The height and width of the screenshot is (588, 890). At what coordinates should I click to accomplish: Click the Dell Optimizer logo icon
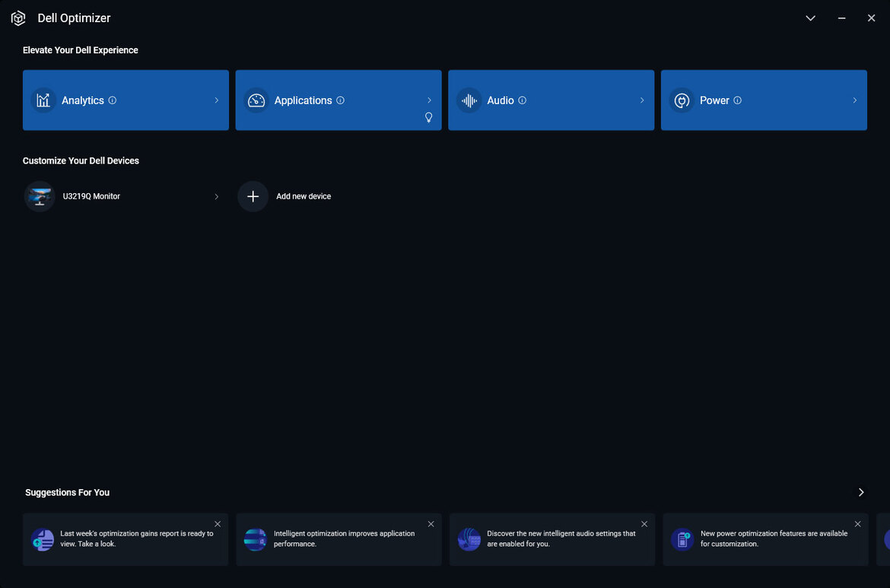pos(18,18)
